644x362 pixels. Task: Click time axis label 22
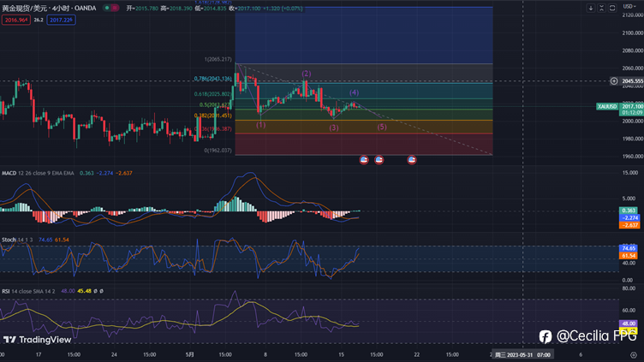coord(417,354)
